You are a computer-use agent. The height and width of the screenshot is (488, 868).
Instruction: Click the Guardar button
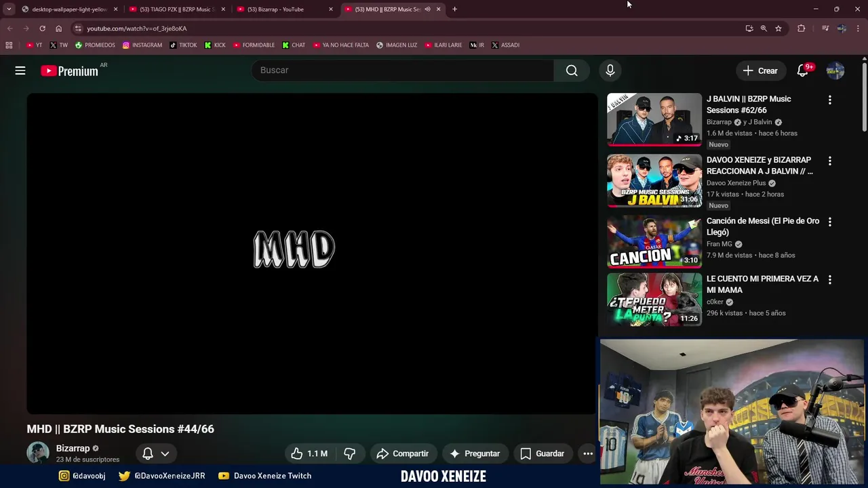[x=542, y=453]
